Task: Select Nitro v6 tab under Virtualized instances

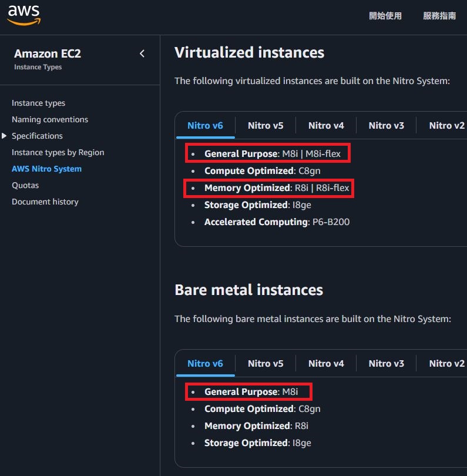Action: coord(205,125)
